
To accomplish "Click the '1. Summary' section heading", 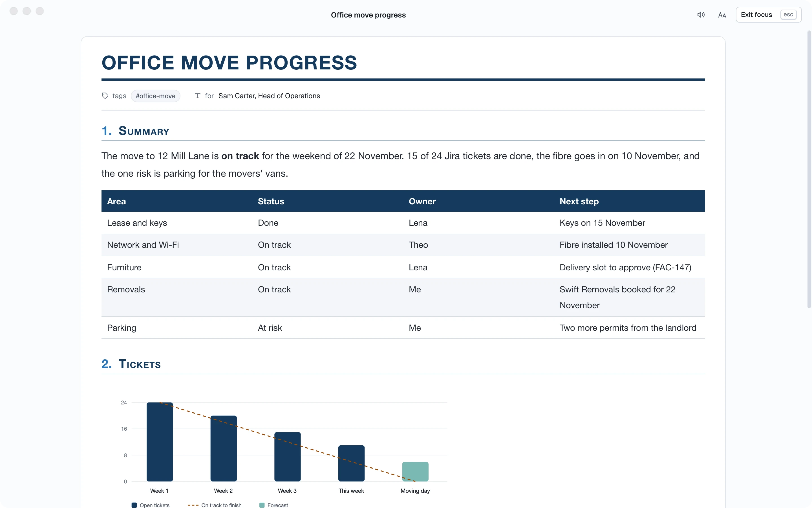I will 135,131.
